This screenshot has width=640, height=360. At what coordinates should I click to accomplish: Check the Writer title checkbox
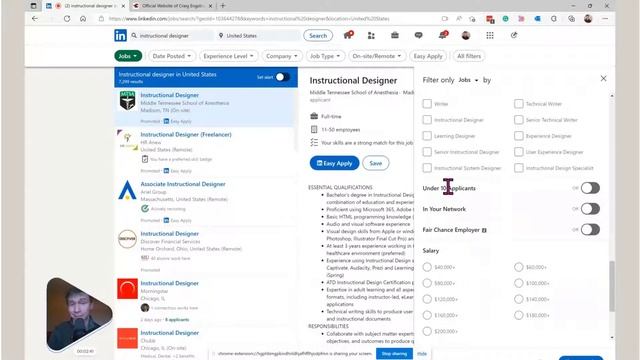(x=427, y=104)
